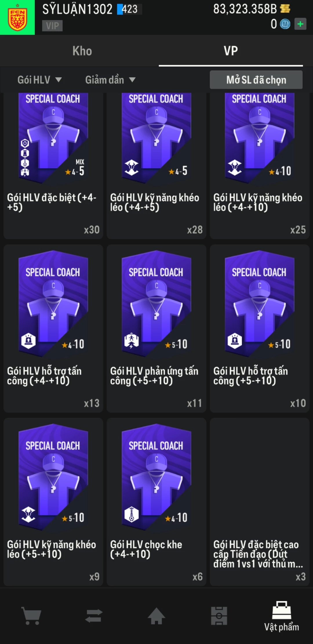Viewport: 313px width, 644px height.
Task: Open the club crest emblem
Action: (x=17, y=17)
